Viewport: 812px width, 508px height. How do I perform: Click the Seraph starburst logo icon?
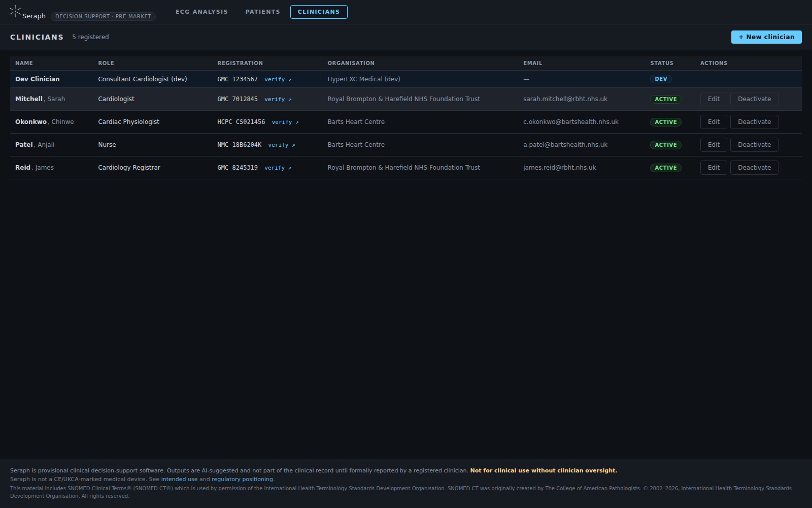[15, 11]
